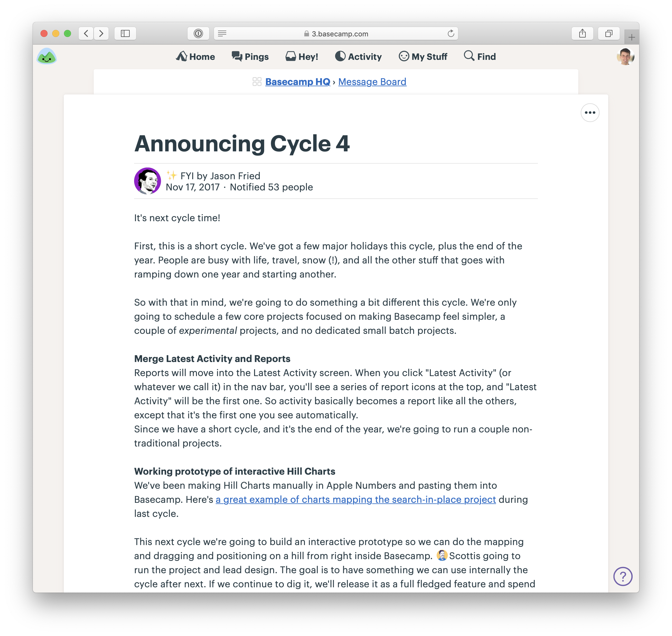Click the Basecamp logo icon

46,56
